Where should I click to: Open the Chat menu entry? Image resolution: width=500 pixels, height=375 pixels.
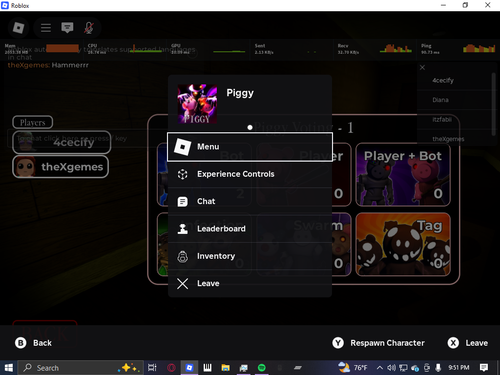tap(250, 202)
